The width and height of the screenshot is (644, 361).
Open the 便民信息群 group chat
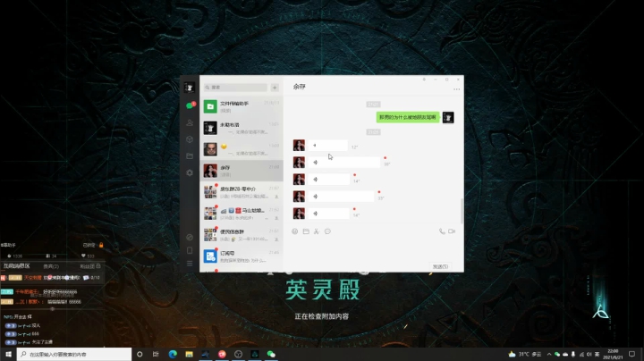(241, 235)
